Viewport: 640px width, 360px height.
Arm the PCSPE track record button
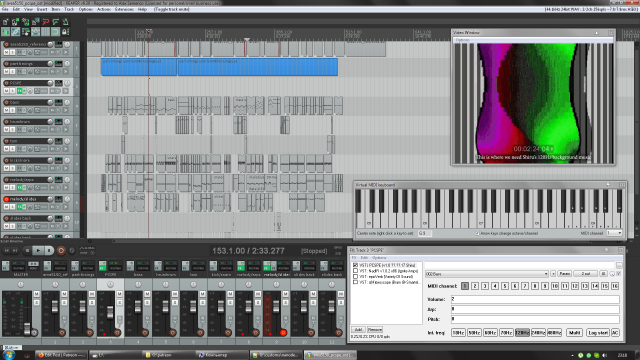click(x=6, y=83)
